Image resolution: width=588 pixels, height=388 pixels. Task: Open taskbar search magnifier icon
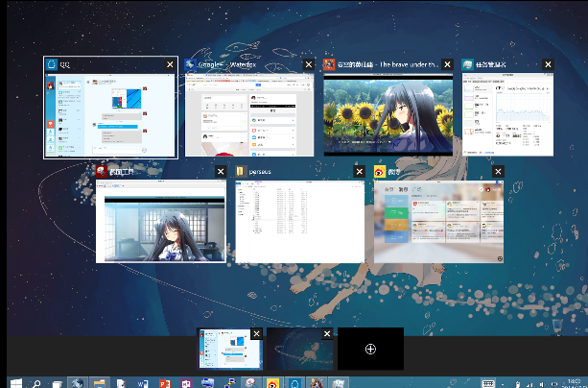pyautogui.click(x=37, y=382)
